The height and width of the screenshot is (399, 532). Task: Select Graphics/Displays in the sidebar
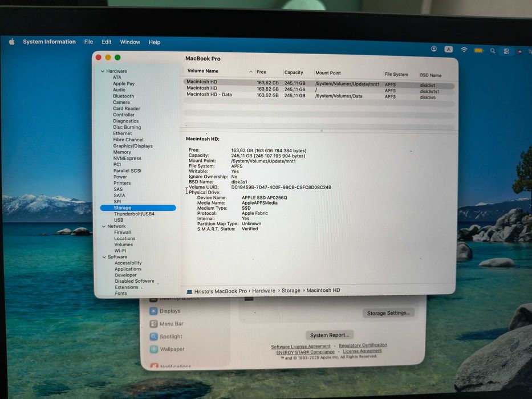(x=133, y=146)
